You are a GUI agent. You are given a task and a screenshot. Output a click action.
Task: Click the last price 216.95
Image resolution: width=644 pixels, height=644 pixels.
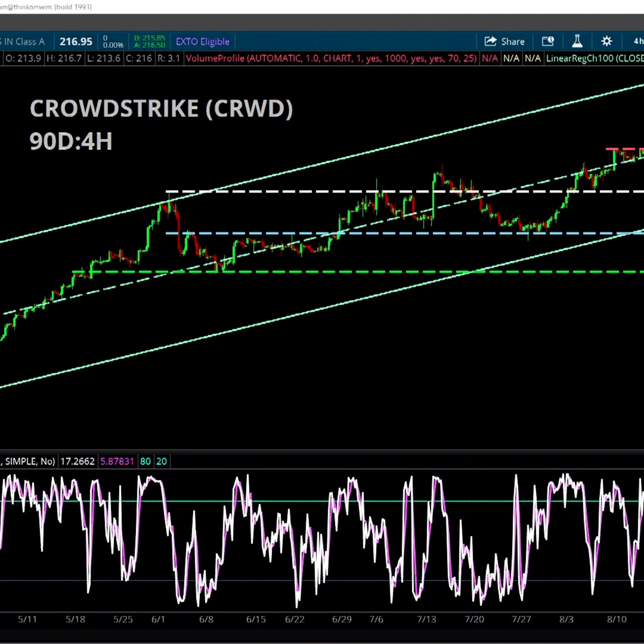coord(76,42)
